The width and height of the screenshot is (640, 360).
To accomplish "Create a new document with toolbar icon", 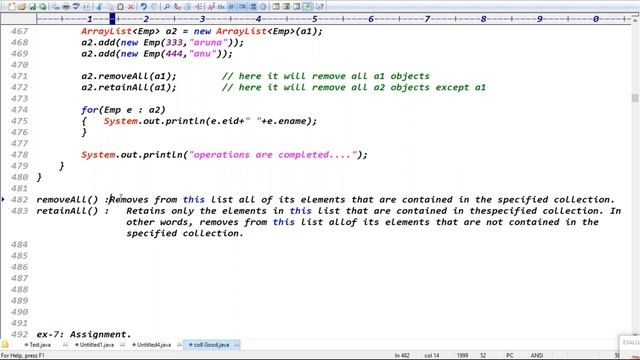I will [x=11, y=7].
